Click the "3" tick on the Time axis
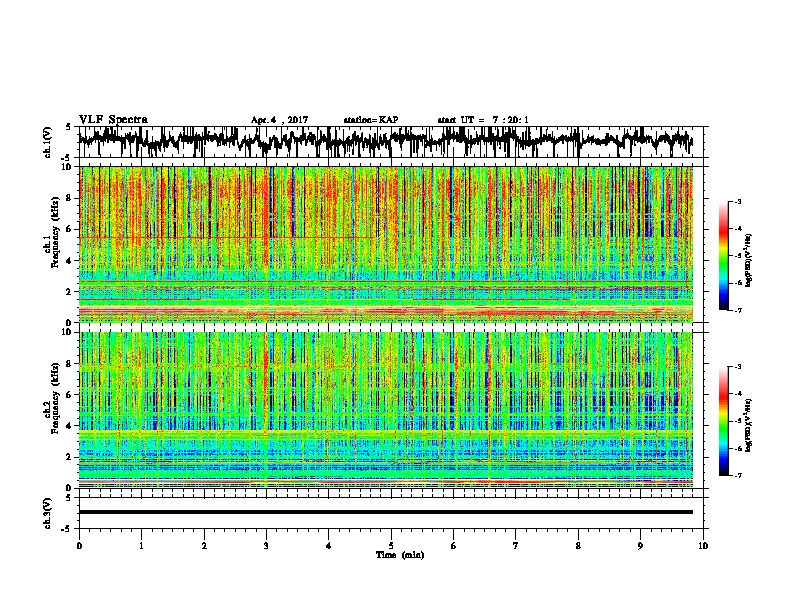792x612 pixels. [x=266, y=546]
